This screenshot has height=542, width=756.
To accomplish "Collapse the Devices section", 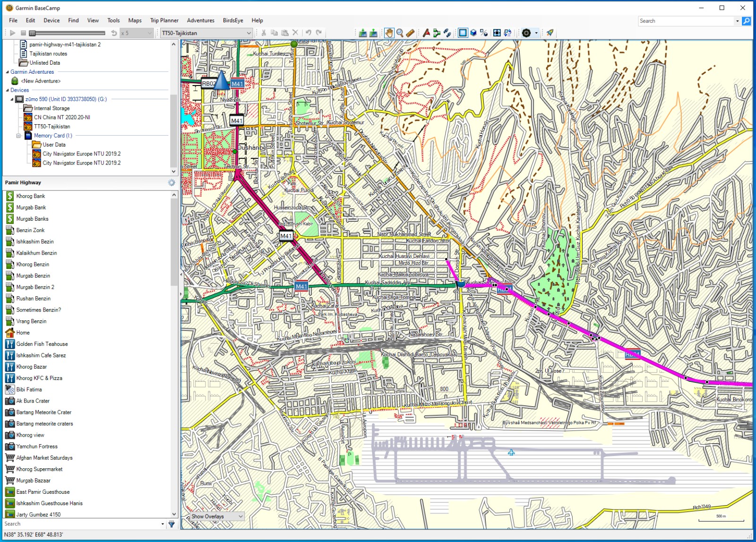I will tap(7, 90).
